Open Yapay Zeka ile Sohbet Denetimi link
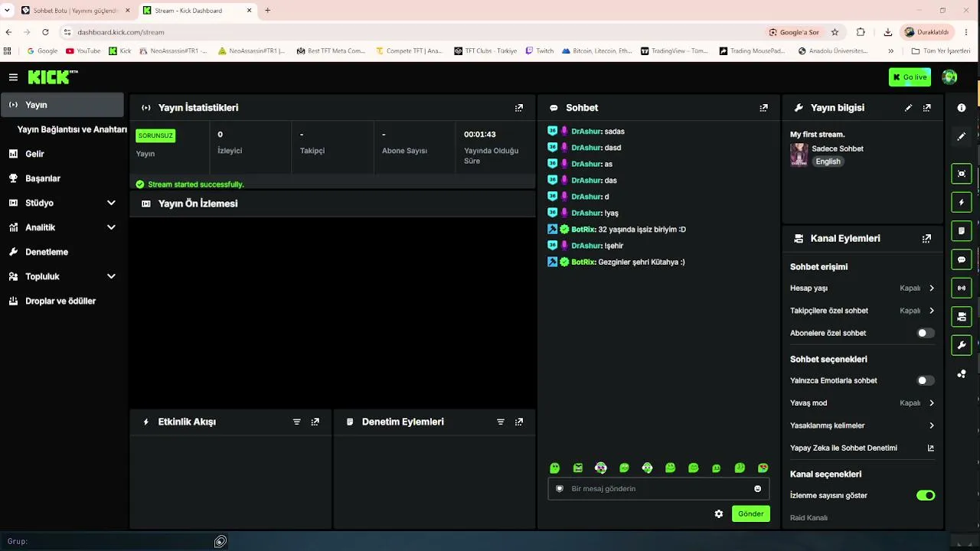This screenshot has width=980, height=551. [862, 448]
